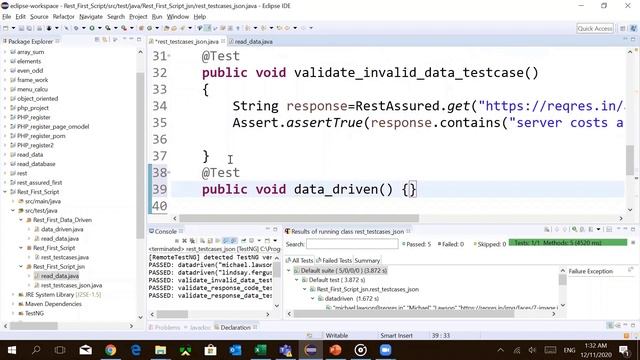This screenshot has height=360, width=640.
Task: Collapse Rest_First_Data_Driven package
Action: 21,220
